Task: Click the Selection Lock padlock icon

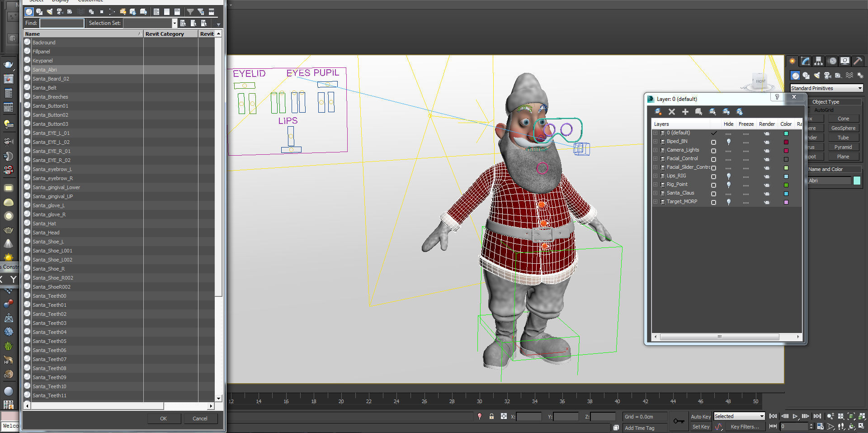Action: click(x=491, y=416)
